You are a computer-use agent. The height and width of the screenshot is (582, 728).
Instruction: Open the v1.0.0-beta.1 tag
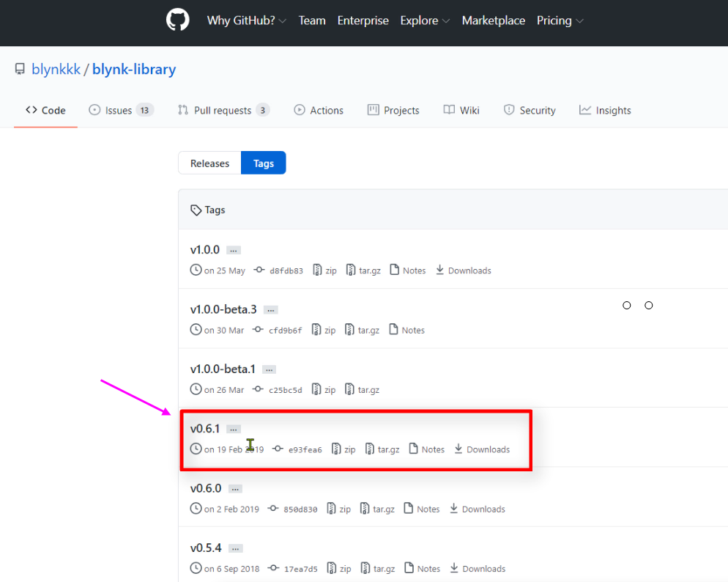coord(223,369)
